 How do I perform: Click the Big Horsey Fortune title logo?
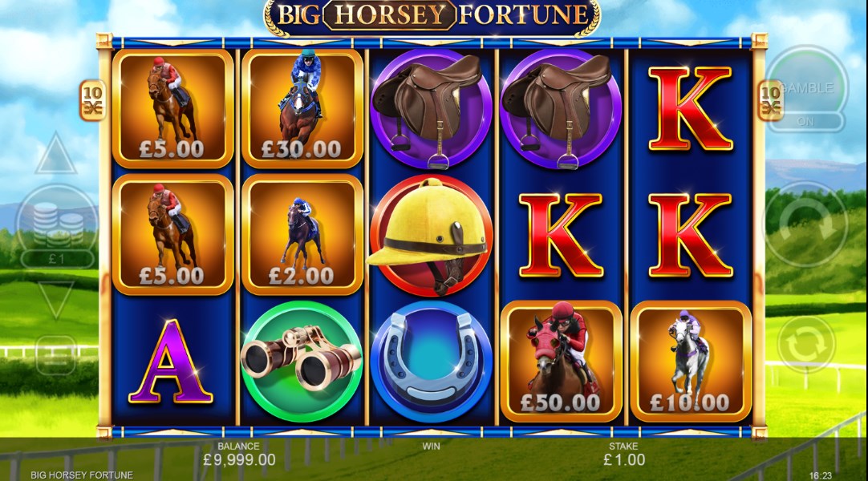tap(432, 16)
